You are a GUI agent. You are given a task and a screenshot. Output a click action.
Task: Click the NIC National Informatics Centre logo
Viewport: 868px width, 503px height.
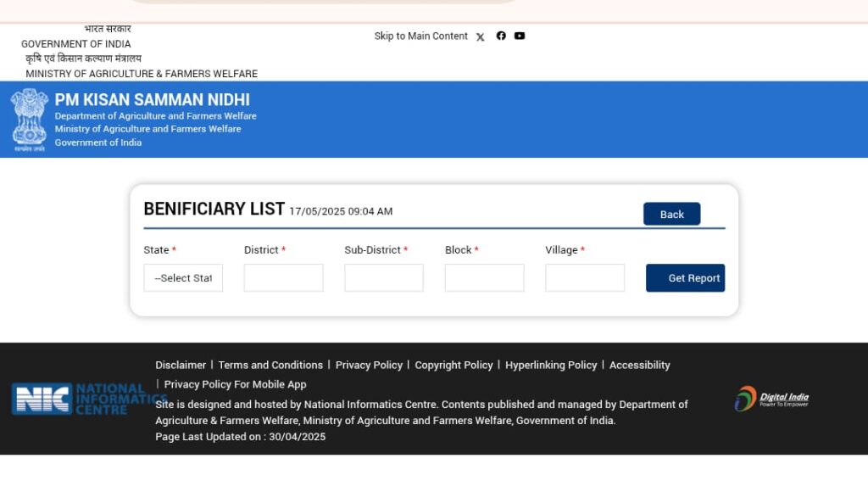pos(88,399)
